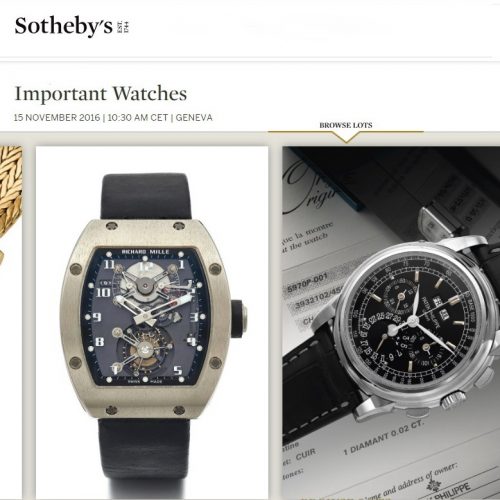Click the 15 November 2016 sale date
Viewport: 500px width, 500px height.
(57, 118)
